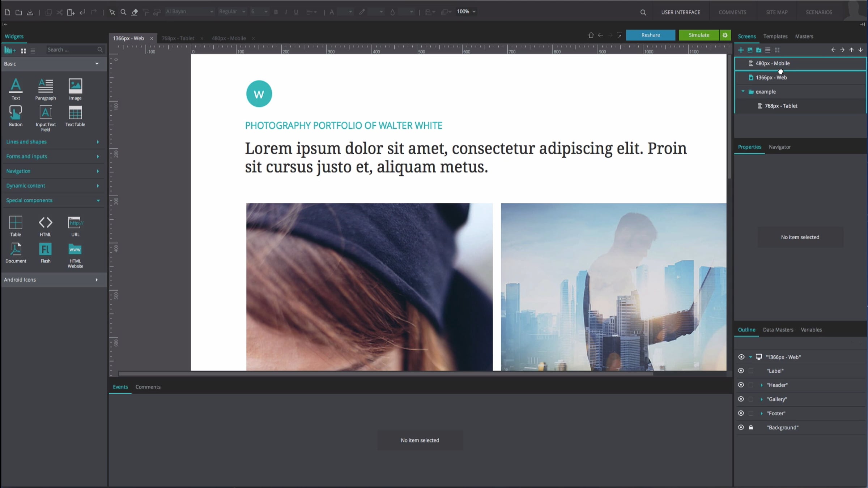Expand Forms and inputs widget category
868x488 pixels.
pyautogui.click(x=98, y=157)
